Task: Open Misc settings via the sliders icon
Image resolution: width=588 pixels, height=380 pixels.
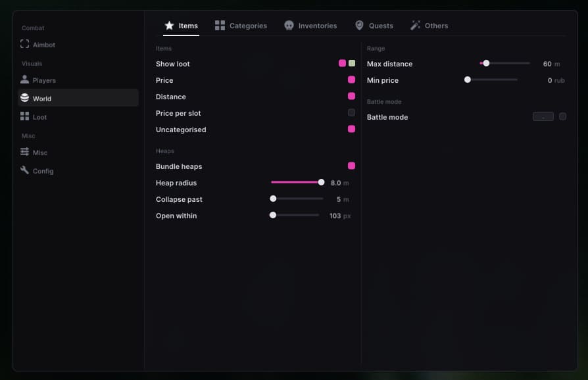Action: coord(25,152)
